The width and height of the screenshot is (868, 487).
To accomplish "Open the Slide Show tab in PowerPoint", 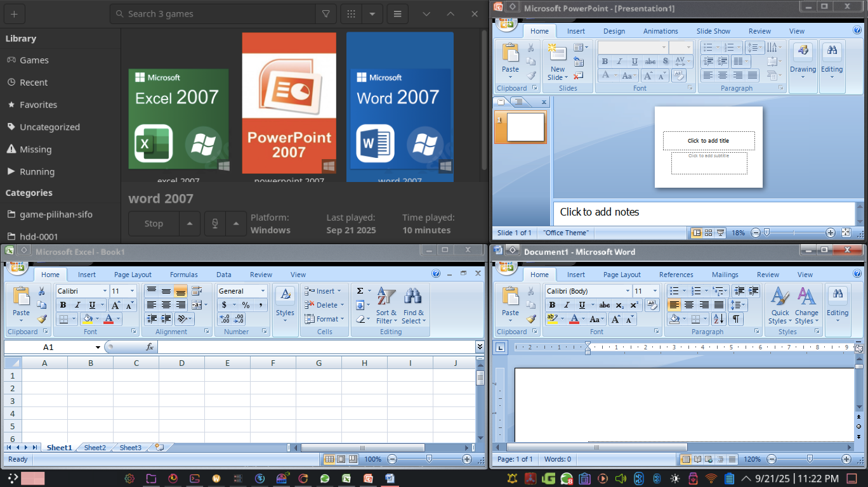I will point(713,31).
